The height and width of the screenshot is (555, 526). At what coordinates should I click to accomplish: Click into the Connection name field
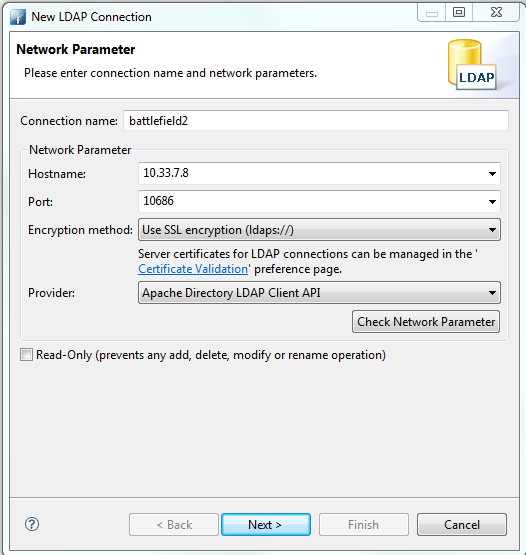(316, 121)
